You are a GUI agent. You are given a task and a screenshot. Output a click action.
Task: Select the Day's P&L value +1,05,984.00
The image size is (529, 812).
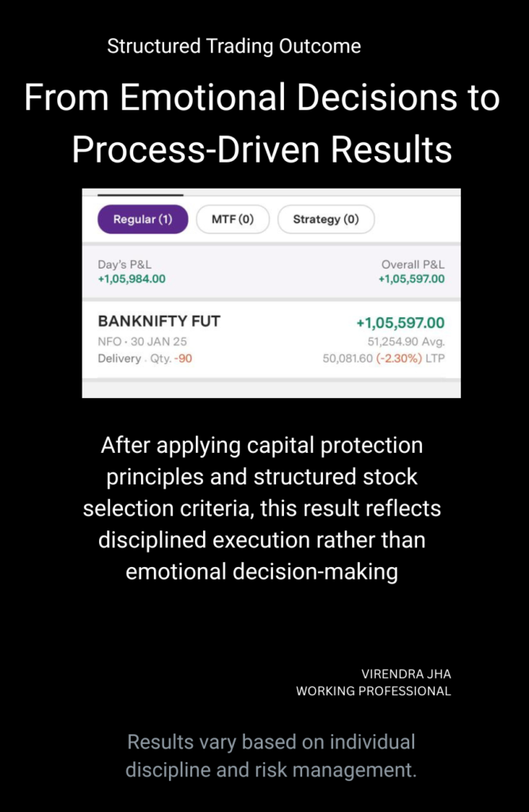point(132,278)
